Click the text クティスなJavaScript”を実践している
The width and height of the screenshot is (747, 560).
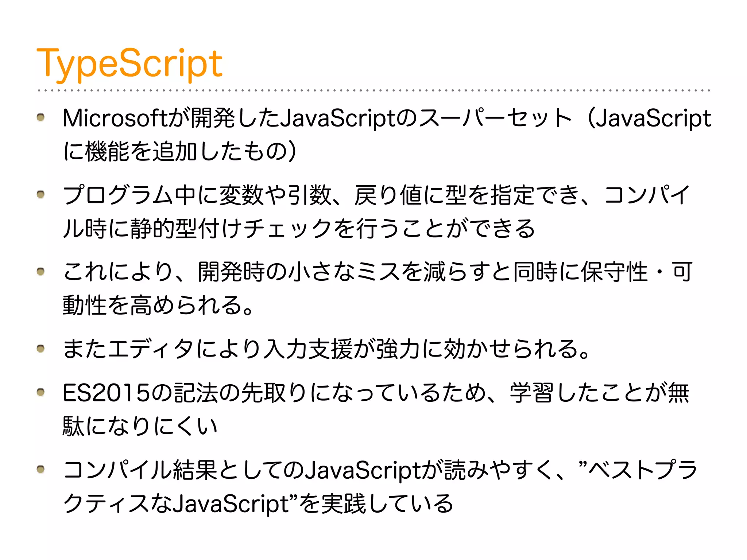[x=258, y=504]
